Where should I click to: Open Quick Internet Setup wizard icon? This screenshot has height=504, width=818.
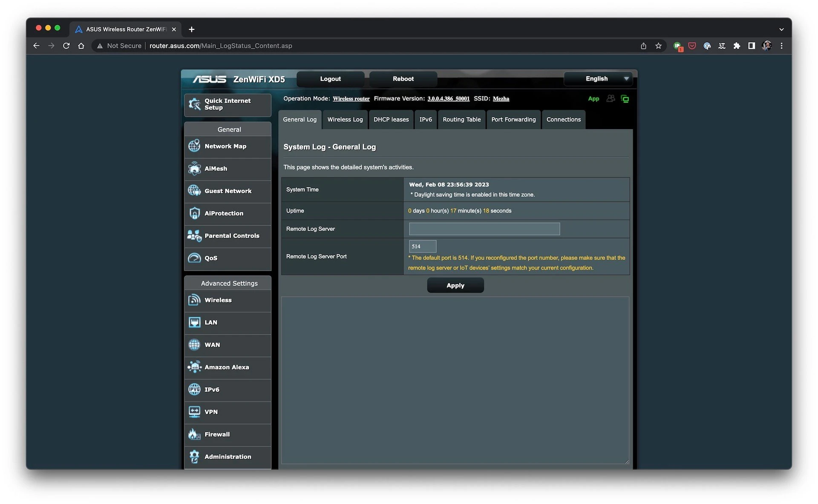coord(194,104)
